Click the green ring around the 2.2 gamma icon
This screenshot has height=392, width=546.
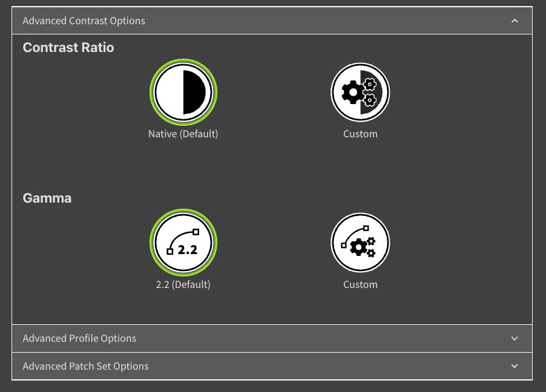tap(183, 212)
